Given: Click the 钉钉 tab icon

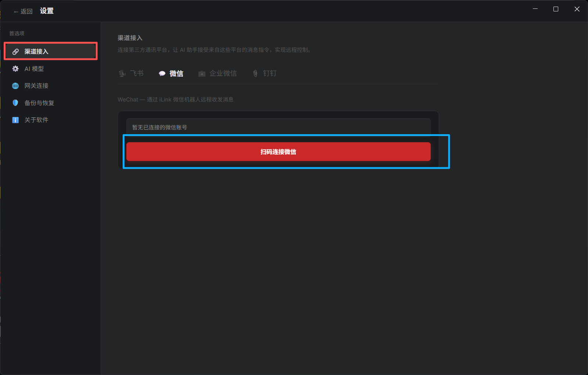Looking at the screenshot, I should 255,74.
